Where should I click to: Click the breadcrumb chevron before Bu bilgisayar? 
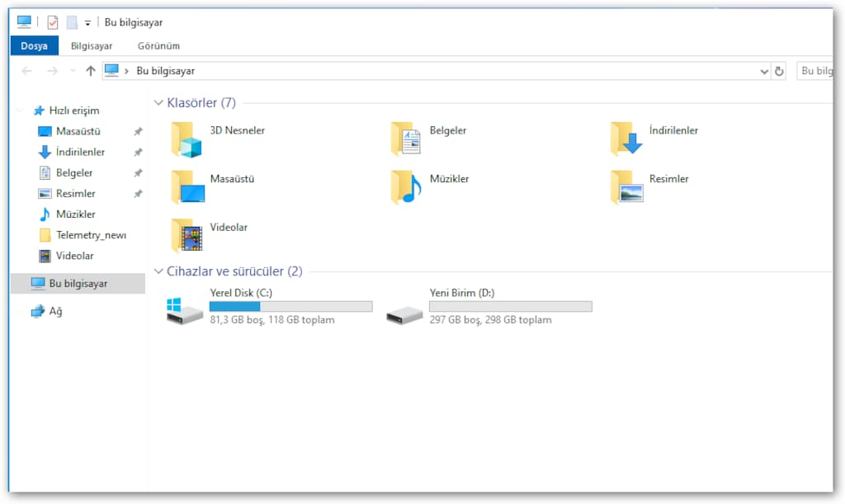[x=126, y=71]
